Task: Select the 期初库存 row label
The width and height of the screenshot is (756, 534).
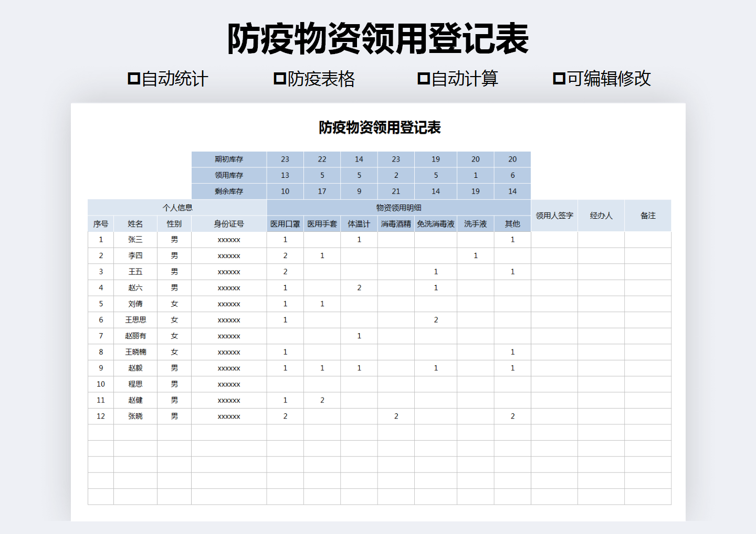Action: click(x=229, y=159)
